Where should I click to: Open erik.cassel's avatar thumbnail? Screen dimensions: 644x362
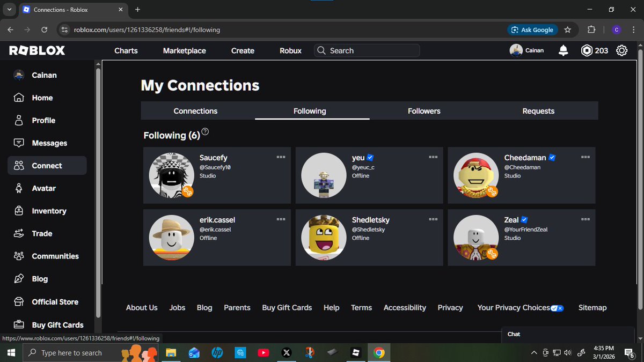171,238
